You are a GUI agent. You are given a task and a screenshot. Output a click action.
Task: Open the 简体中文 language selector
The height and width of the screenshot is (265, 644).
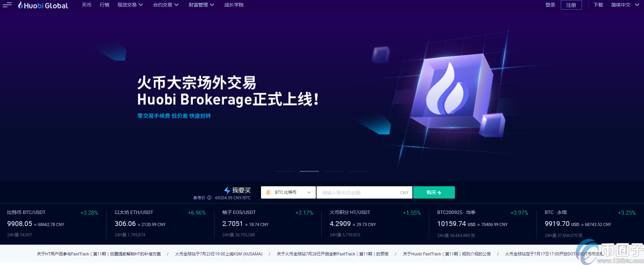[625, 5]
